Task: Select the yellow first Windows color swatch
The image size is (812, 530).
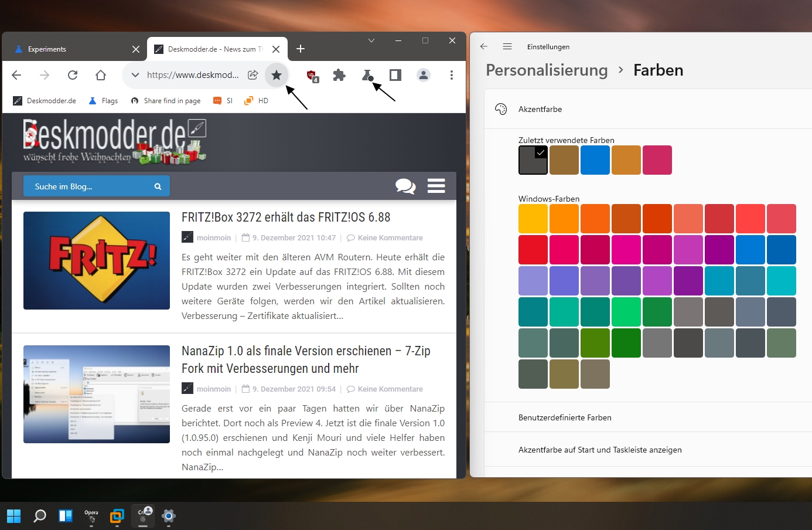Action: 533,219
